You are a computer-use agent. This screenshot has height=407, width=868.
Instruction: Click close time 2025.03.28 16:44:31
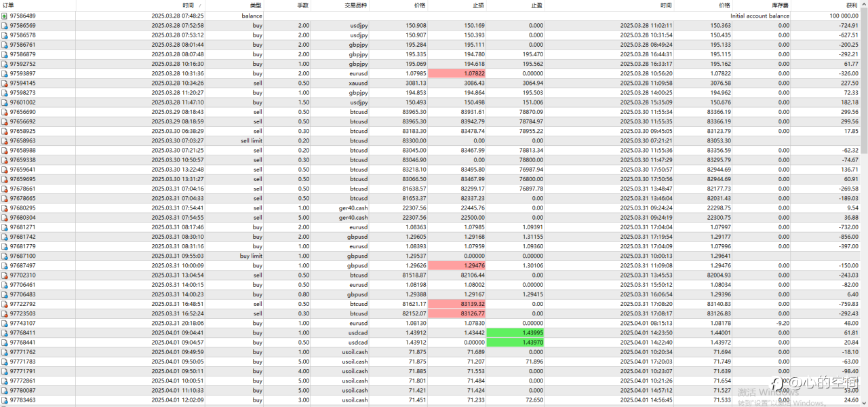(646, 54)
